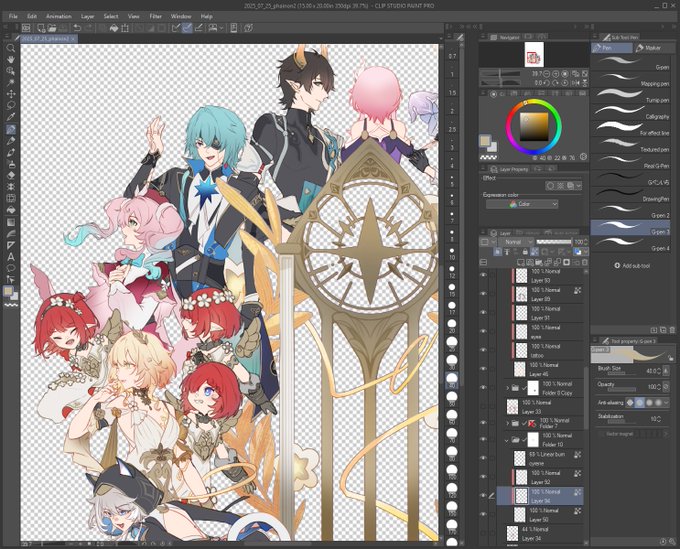Choose the G-pen 4 sub tool

point(631,244)
